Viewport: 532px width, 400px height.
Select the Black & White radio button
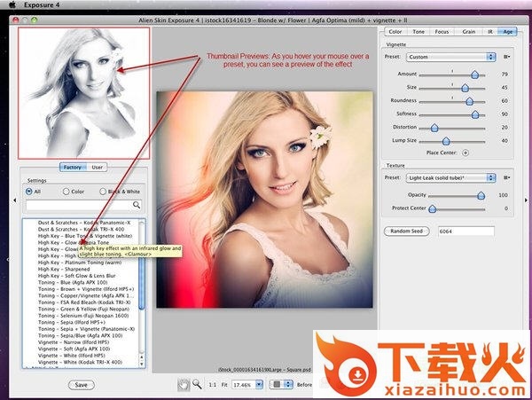point(103,192)
